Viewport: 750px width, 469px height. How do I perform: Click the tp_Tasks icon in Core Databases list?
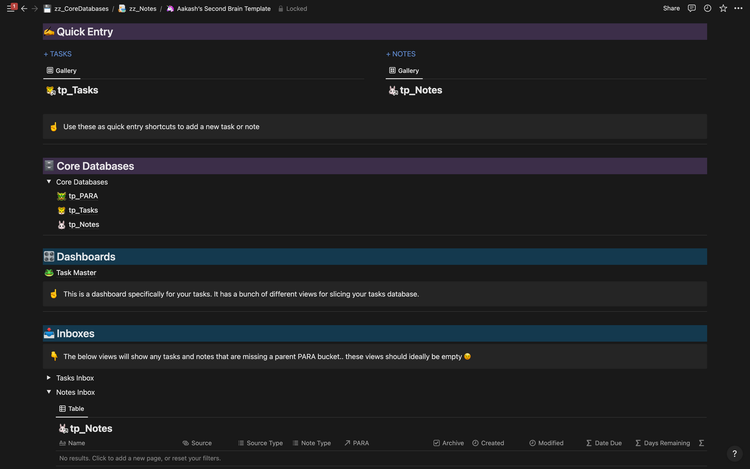coord(61,210)
